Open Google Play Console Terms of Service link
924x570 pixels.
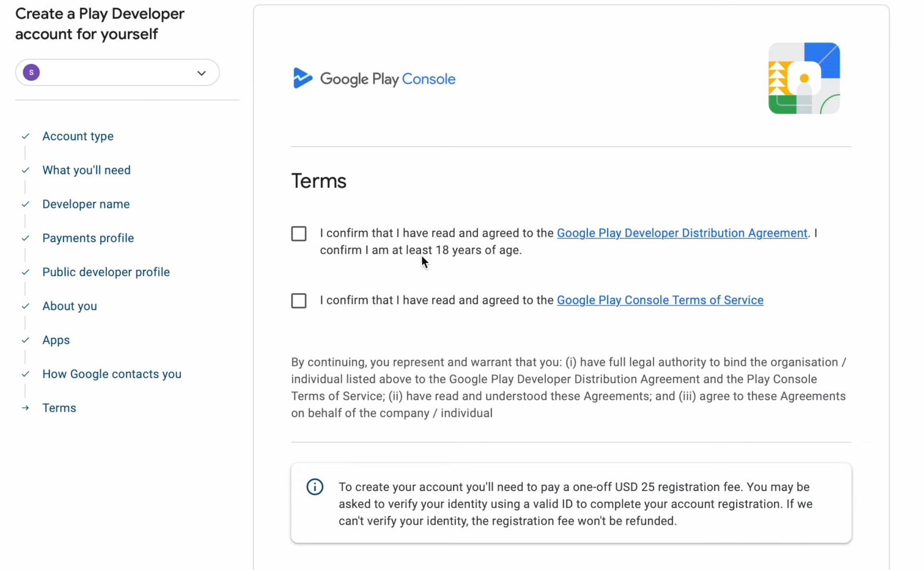click(x=660, y=300)
